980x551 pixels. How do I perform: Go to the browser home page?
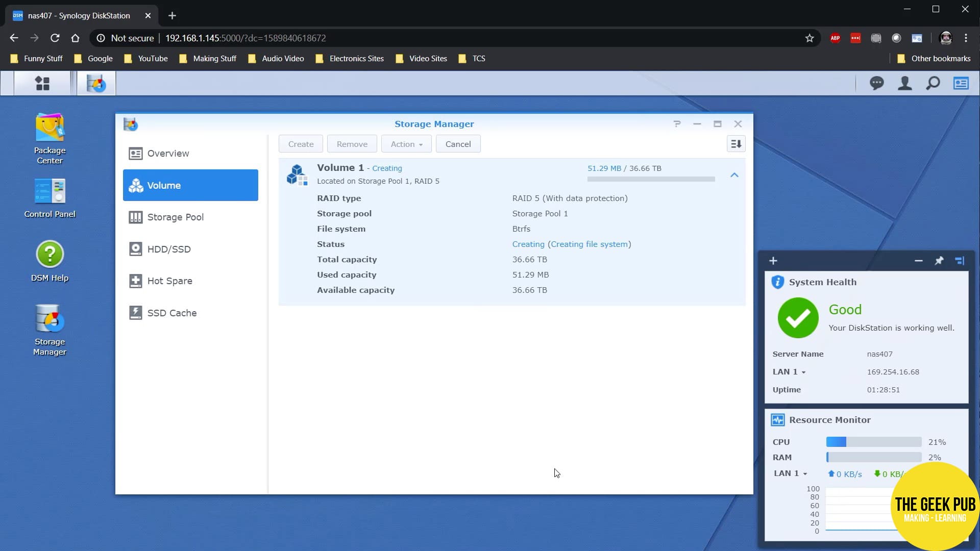click(75, 38)
